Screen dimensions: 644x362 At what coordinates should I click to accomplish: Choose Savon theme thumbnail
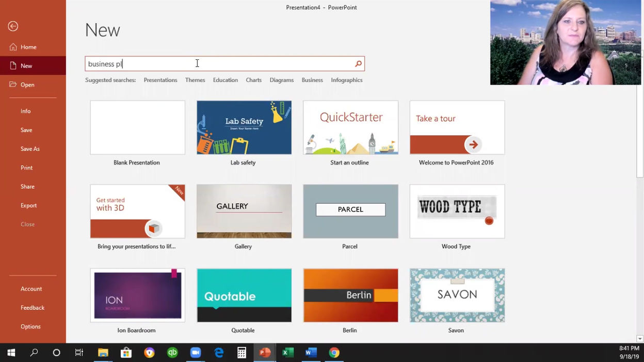point(457,295)
